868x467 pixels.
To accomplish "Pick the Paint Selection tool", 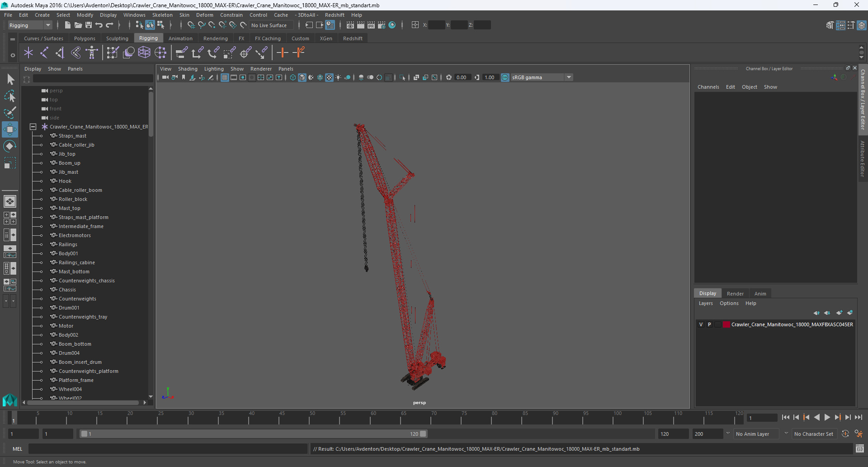I will (x=10, y=112).
